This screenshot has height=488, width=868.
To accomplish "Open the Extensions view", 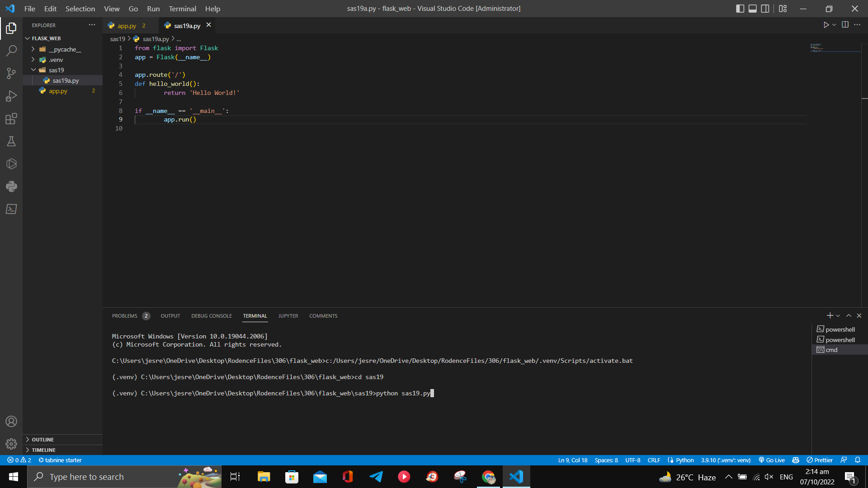I will pyautogui.click(x=11, y=119).
